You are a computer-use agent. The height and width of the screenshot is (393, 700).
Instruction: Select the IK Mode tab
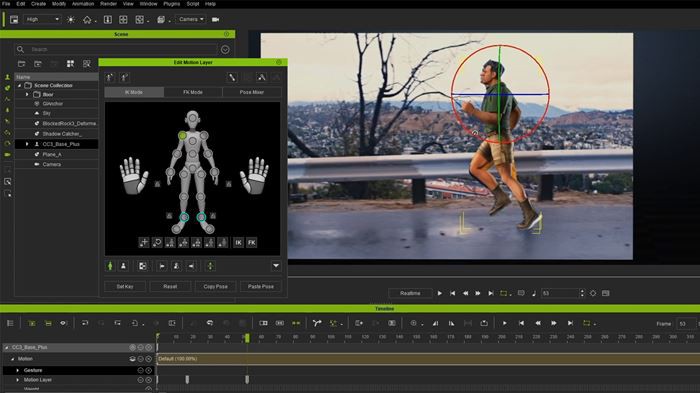(134, 92)
